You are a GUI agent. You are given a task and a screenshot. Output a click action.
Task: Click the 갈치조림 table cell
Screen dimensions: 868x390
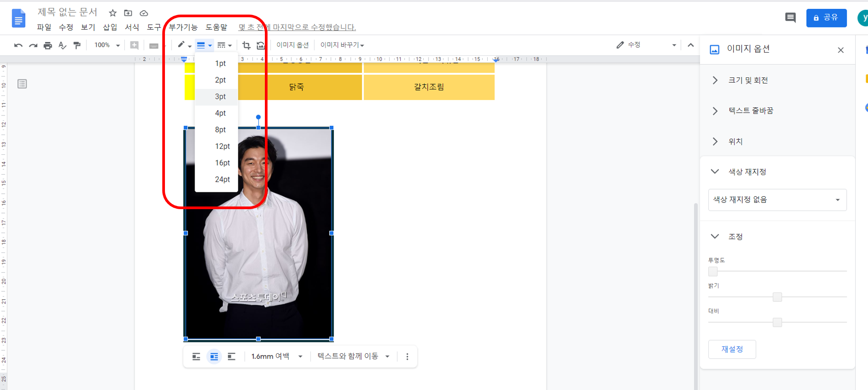coord(429,87)
